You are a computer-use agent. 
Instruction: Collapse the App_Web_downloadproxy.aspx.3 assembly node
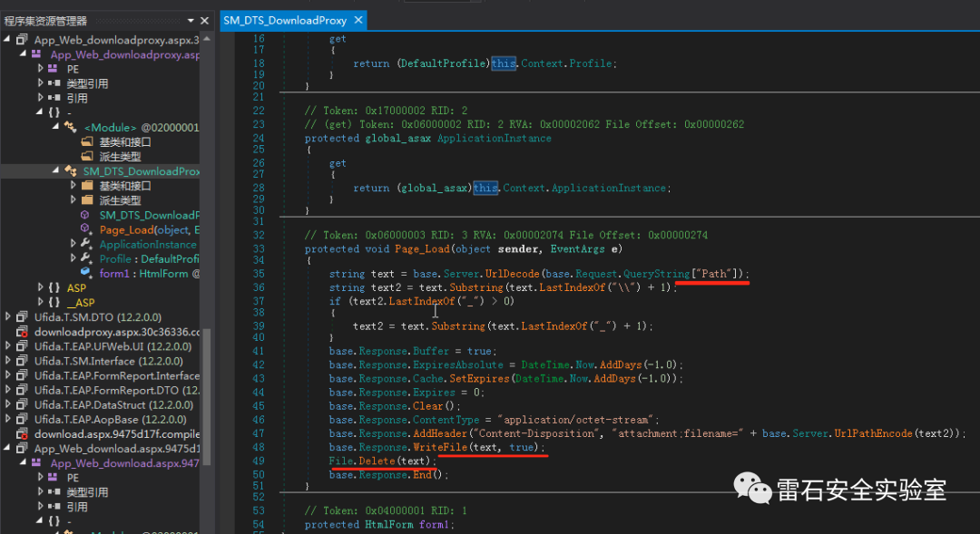[7, 39]
